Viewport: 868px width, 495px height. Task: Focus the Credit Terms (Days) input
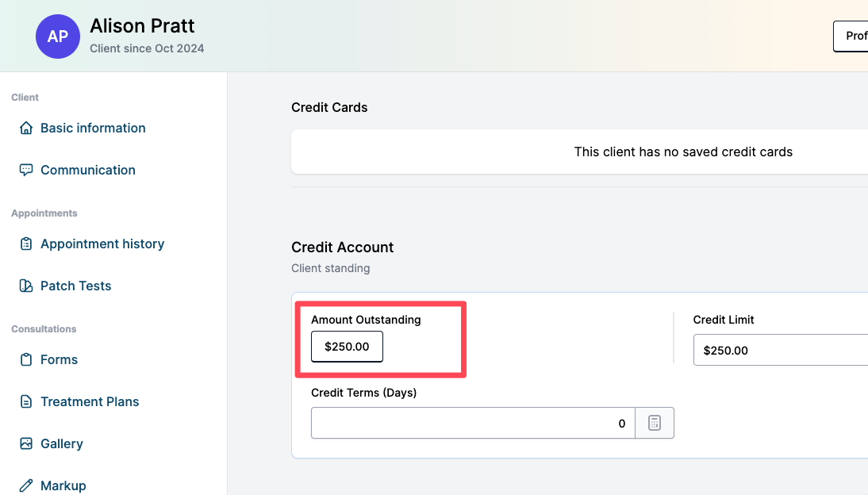472,423
